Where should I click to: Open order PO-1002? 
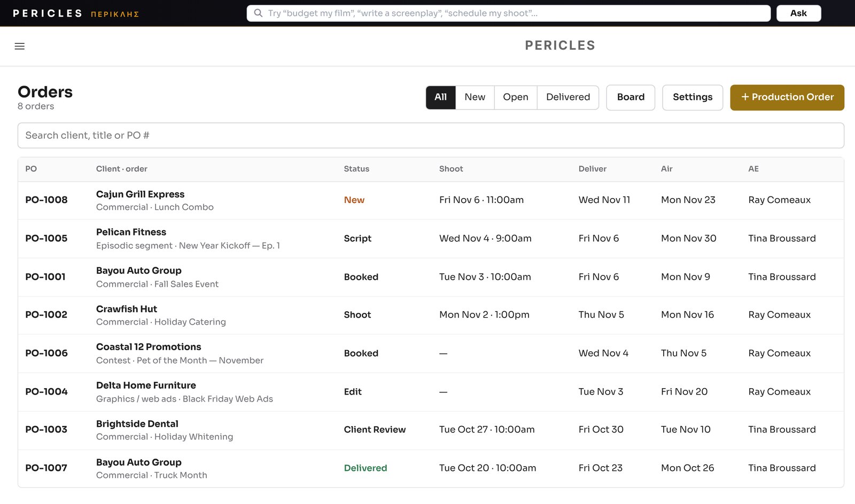click(46, 315)
